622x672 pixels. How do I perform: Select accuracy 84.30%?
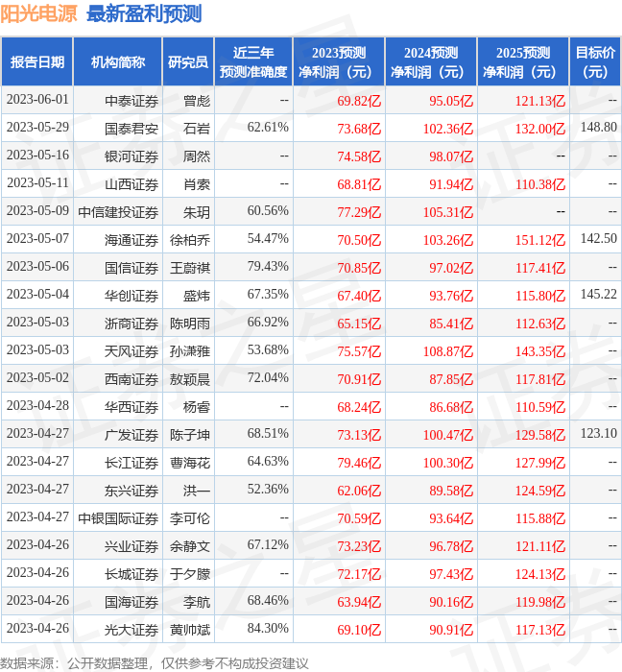[268, 629]
